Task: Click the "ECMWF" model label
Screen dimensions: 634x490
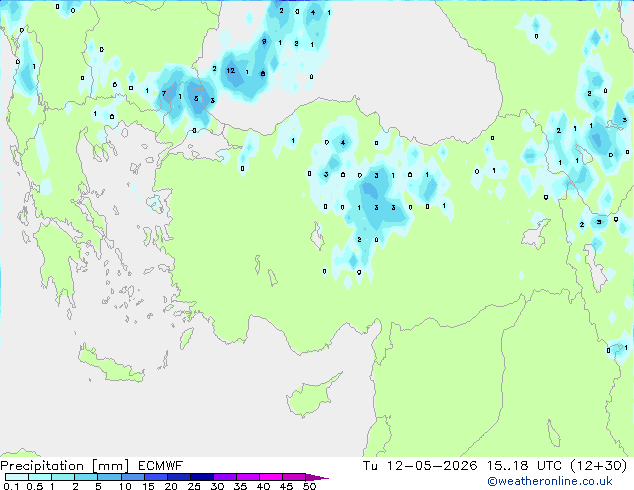Action: pyautogui.click(x=161, y=466)
